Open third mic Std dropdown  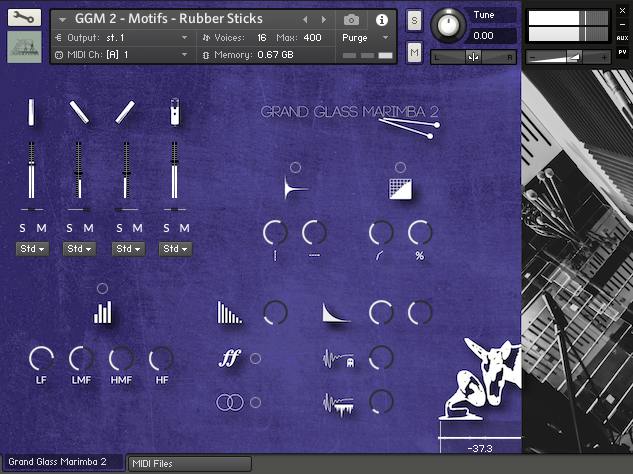[128, 249]
